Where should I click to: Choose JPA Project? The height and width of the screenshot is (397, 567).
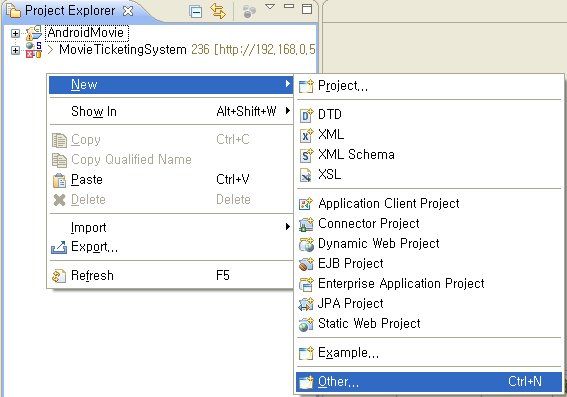(x=429, y=303)
